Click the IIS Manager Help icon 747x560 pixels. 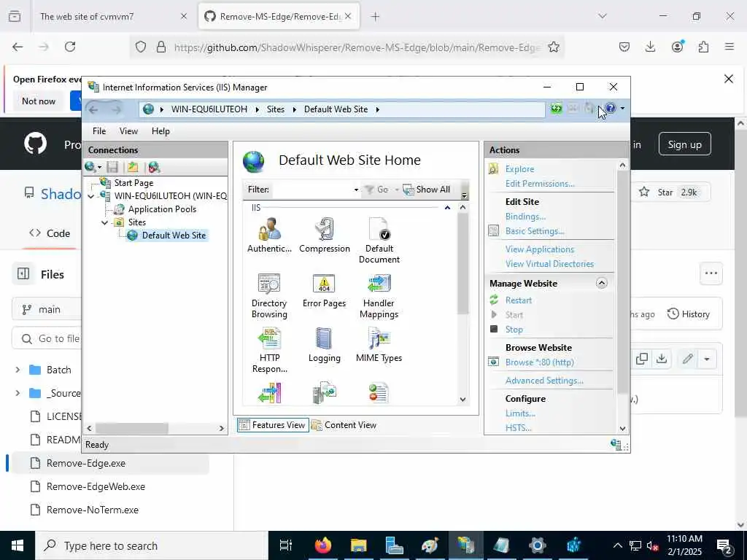(x=611, y=109)
